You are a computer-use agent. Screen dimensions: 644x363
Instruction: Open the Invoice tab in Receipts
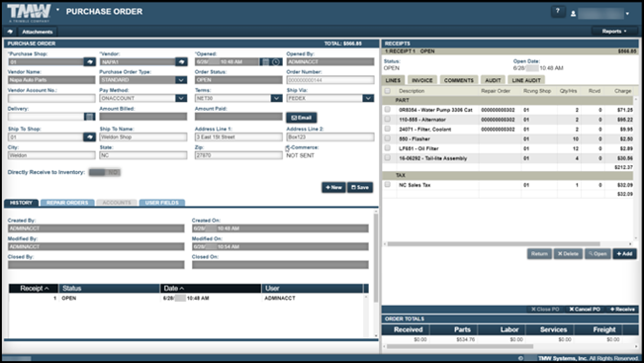[422, 80]
